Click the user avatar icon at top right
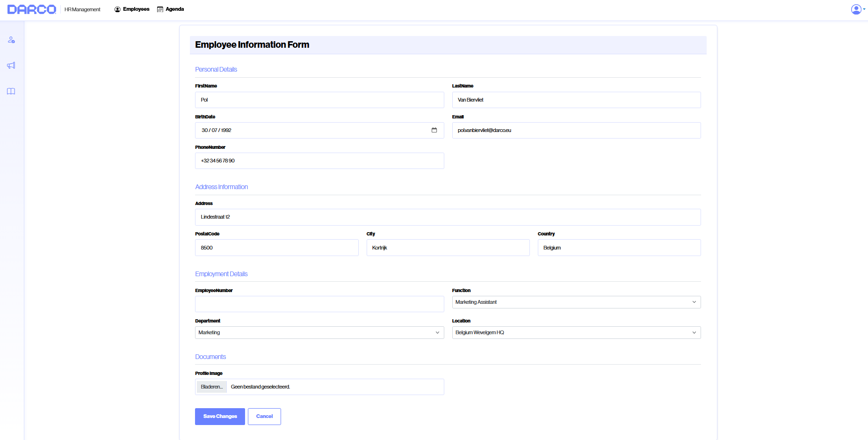This screenshot has width=868, height=440. [856, 9]
